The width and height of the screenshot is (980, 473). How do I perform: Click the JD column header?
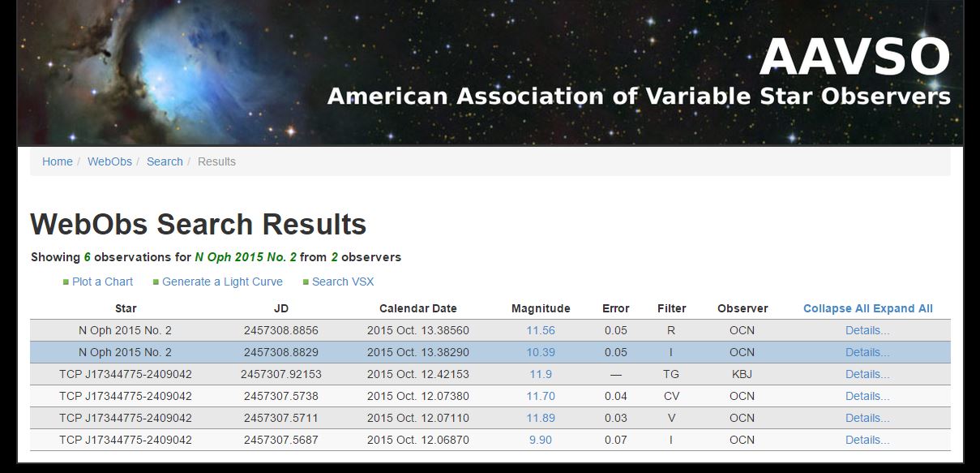point(281,308)
